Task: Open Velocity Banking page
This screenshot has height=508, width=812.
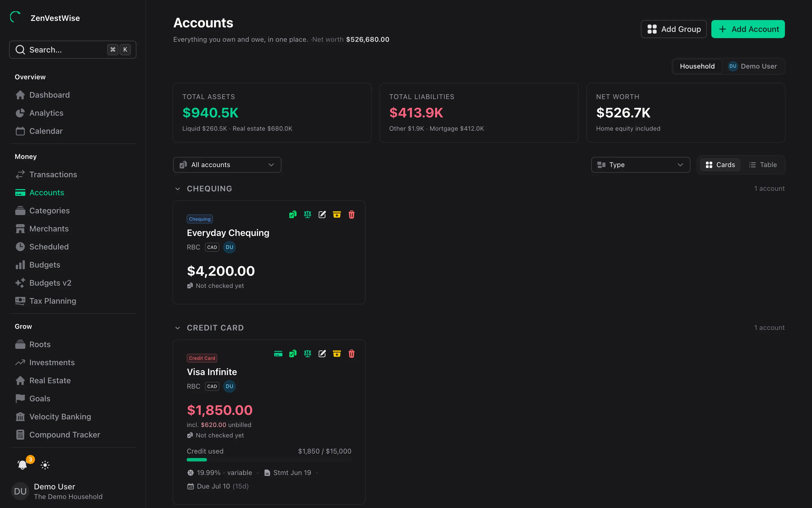Action: [72, 417]
